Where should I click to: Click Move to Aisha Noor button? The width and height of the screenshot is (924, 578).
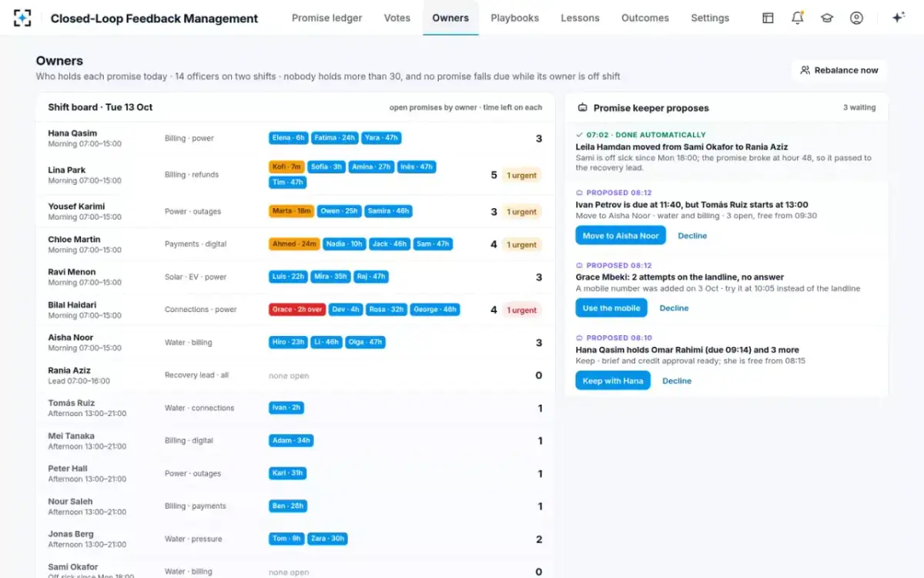tap(621, 236)
